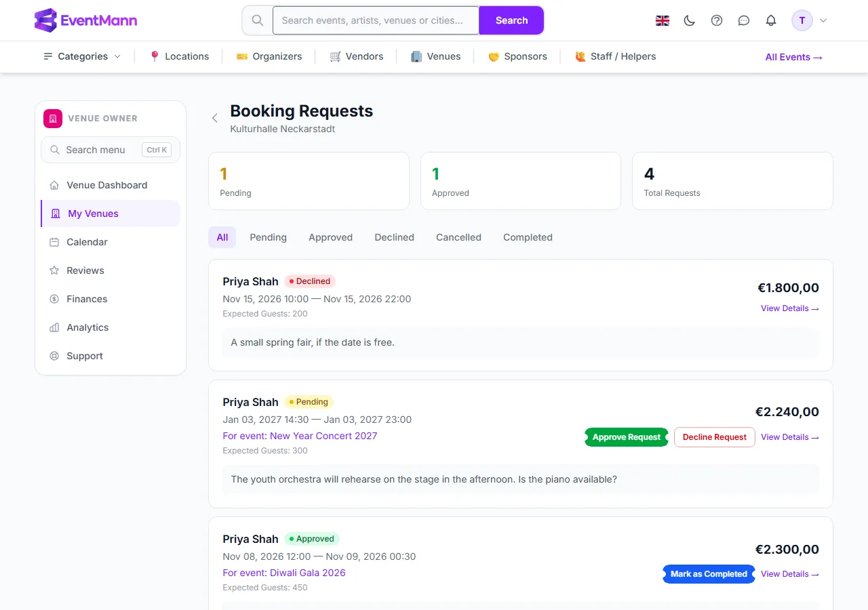Switch to the Cancelled filter tab
868x610 pixels.
(458, 237)
